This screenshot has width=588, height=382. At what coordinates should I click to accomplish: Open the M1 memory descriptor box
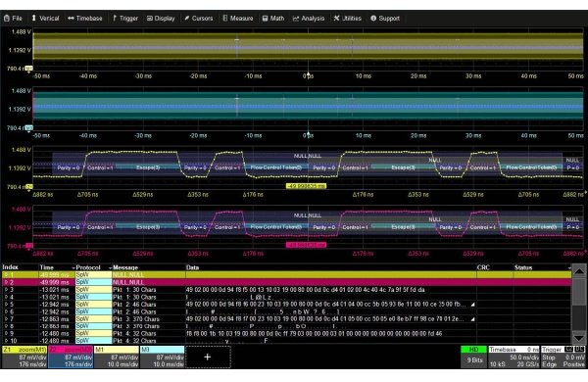(117, 357)
